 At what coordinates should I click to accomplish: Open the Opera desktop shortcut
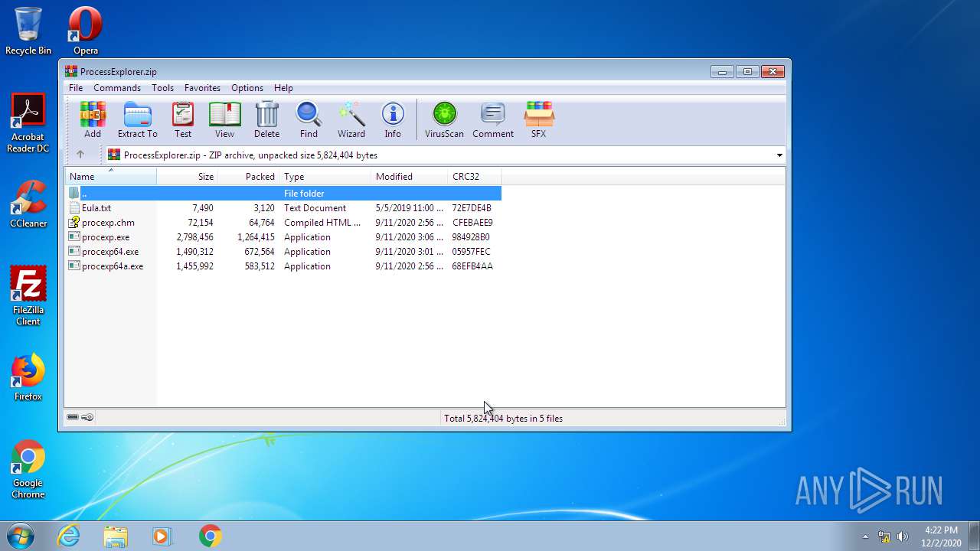pos(86,31)
